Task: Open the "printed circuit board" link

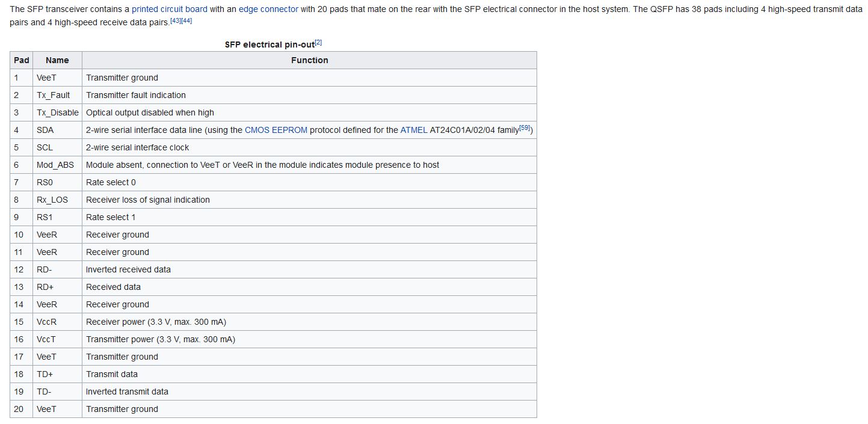Action: pos(170,9)
